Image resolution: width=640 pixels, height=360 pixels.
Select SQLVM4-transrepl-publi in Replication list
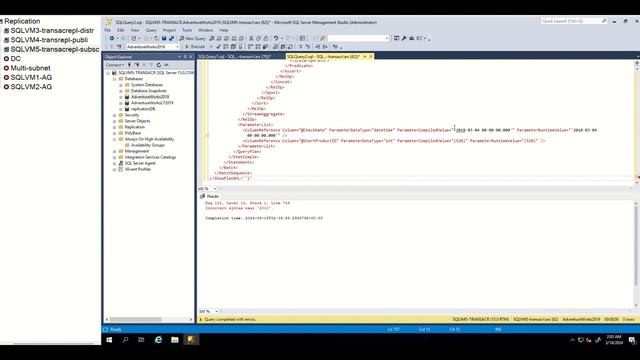click(x=49, y=40)
